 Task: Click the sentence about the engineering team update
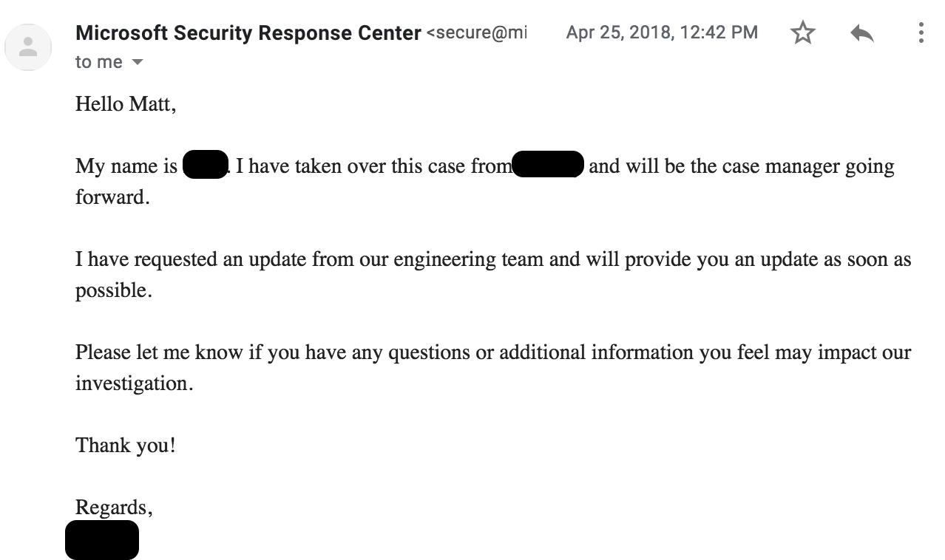click(x=492, y=260)
